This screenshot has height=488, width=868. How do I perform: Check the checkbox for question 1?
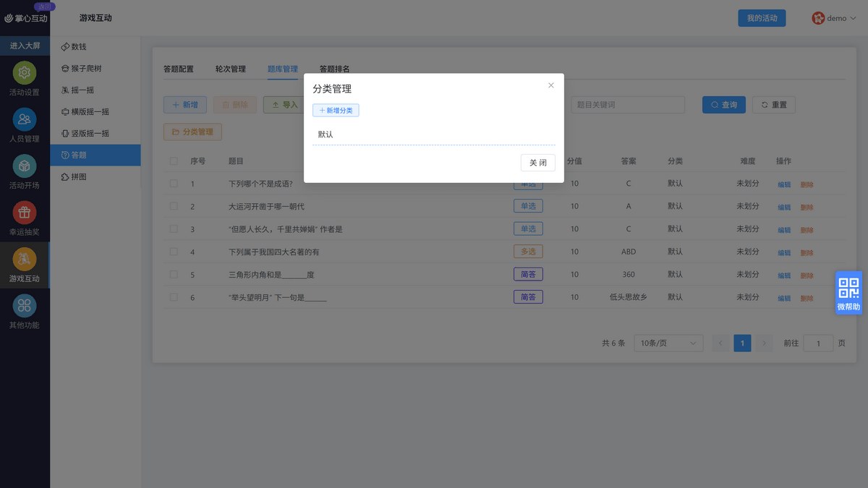tap(174, 184)
